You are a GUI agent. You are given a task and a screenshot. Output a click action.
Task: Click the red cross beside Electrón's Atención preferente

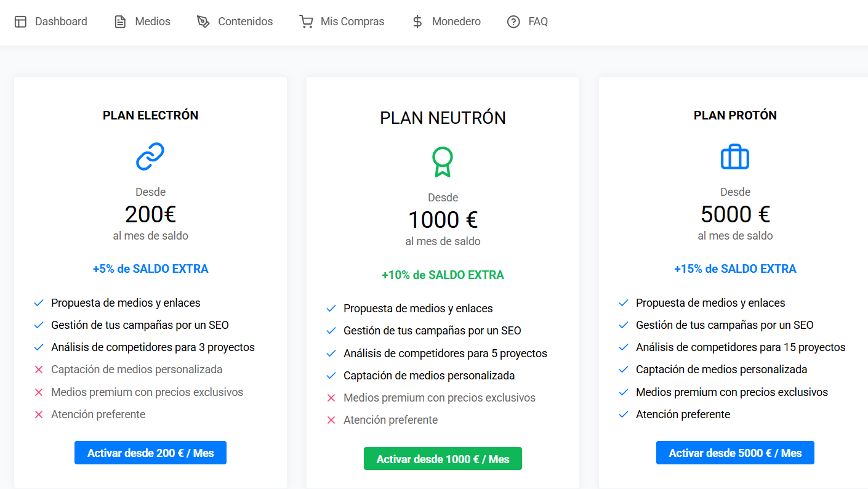coord(39,414)
